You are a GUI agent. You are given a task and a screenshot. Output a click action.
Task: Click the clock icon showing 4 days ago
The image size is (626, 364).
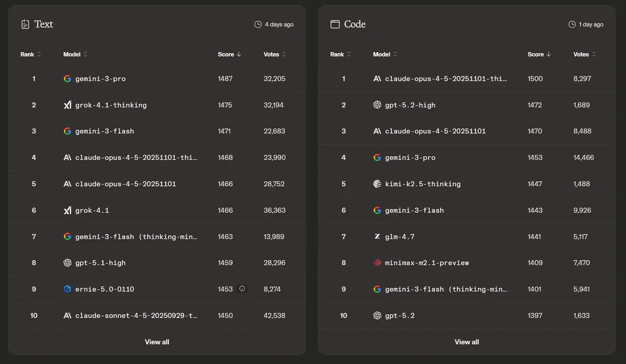[x=257, y=24]
